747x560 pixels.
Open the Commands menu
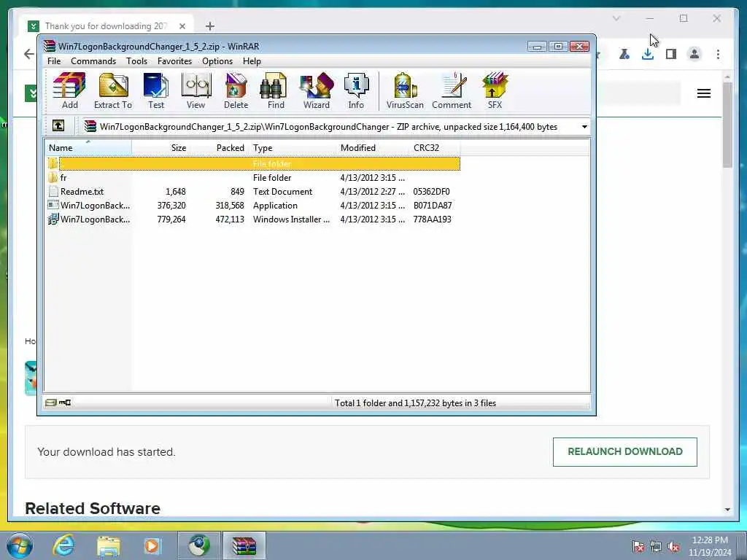[x=93, y=61]
